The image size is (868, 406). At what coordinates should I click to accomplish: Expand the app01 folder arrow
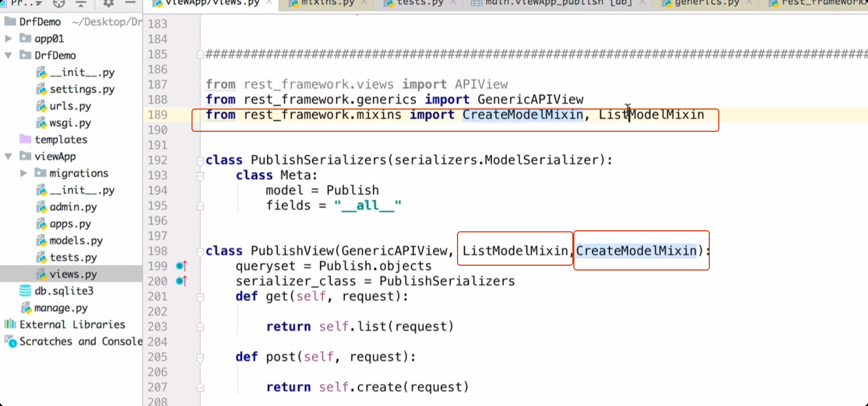pyautogui.click(x=8, y=38)
